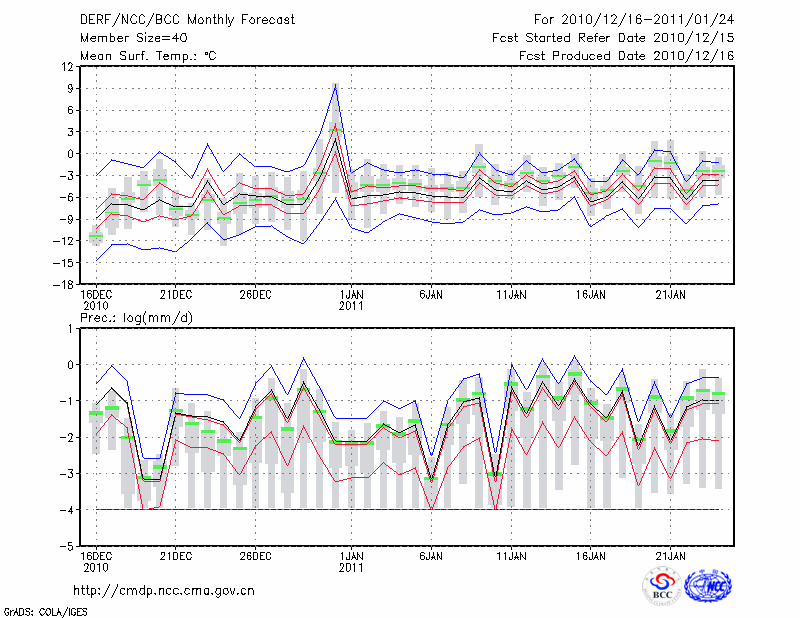Click the Fcst Started Refer Date line
The width and height of the screenshot is (800, 618).
[x=613, y=37]
